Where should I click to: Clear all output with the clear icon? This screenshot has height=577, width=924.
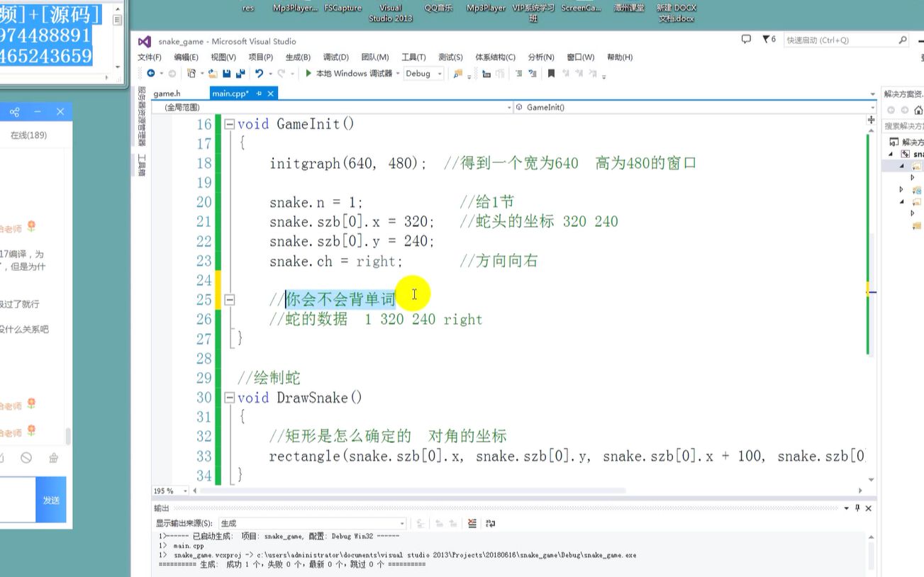coord(472,523)
